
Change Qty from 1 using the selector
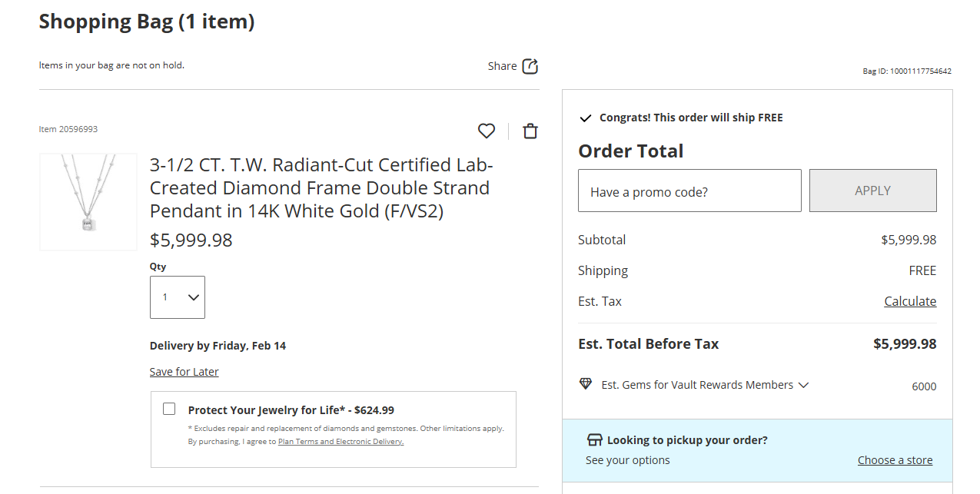click(177, 297)
